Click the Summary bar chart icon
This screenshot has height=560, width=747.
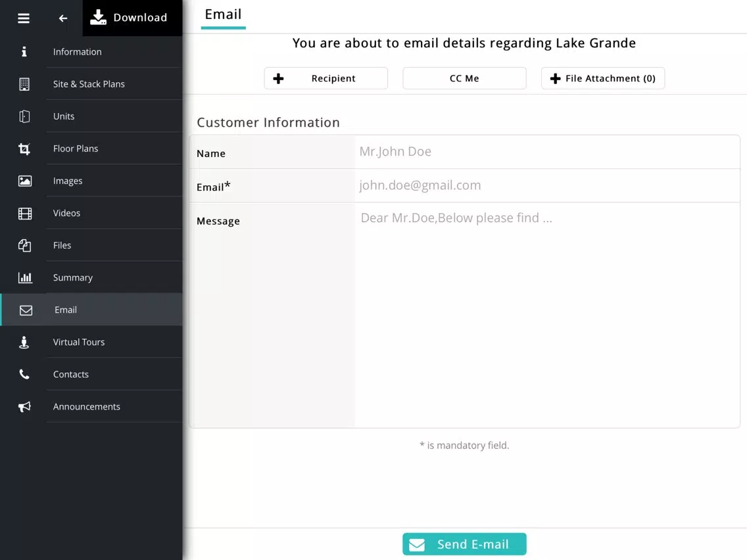tap(25, 277)
